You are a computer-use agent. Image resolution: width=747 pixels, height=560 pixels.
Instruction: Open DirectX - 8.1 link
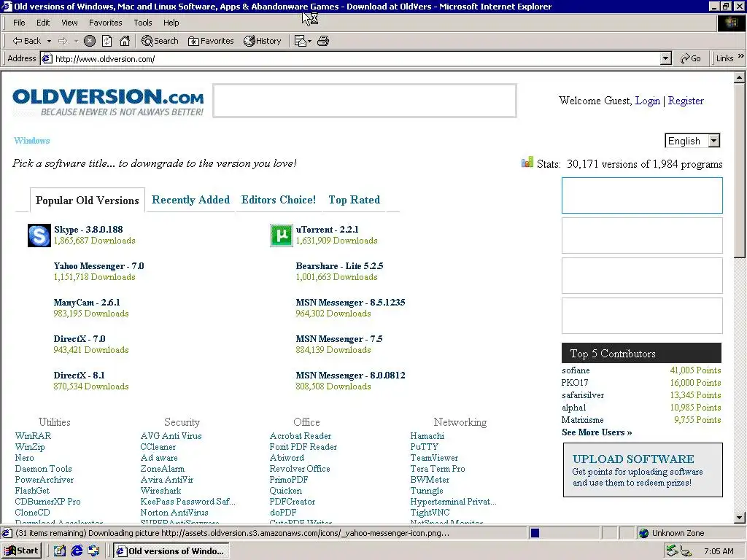point(79,376)
